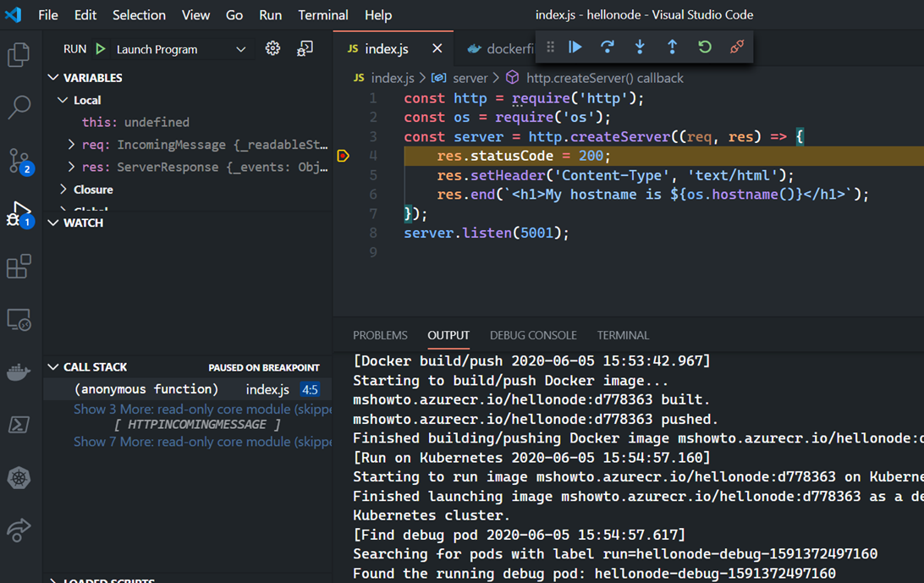Open the Run menu

click(271, 14)
